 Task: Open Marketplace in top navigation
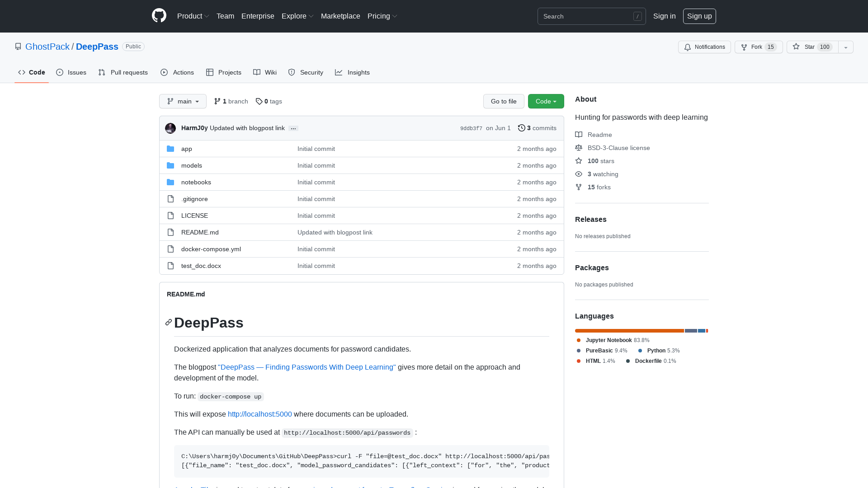click(x=340, y=16)
